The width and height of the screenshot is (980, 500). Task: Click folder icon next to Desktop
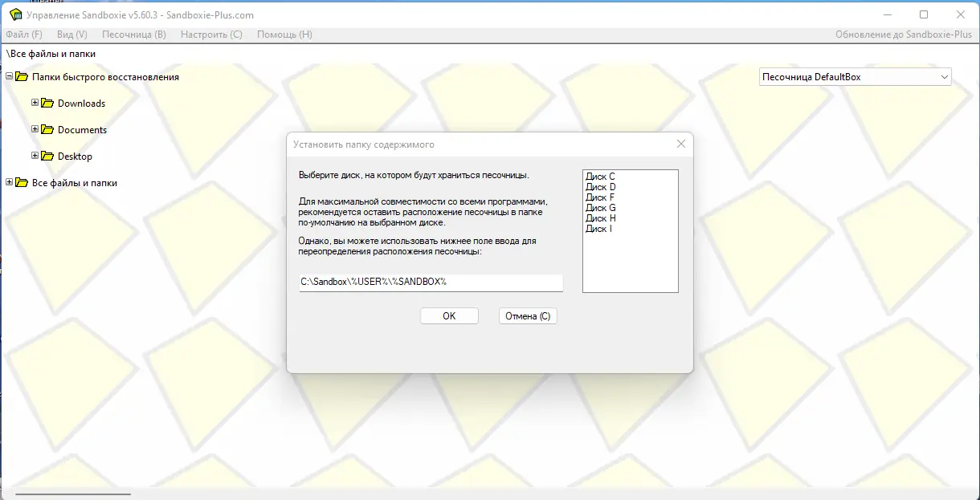tap(47, 156)
